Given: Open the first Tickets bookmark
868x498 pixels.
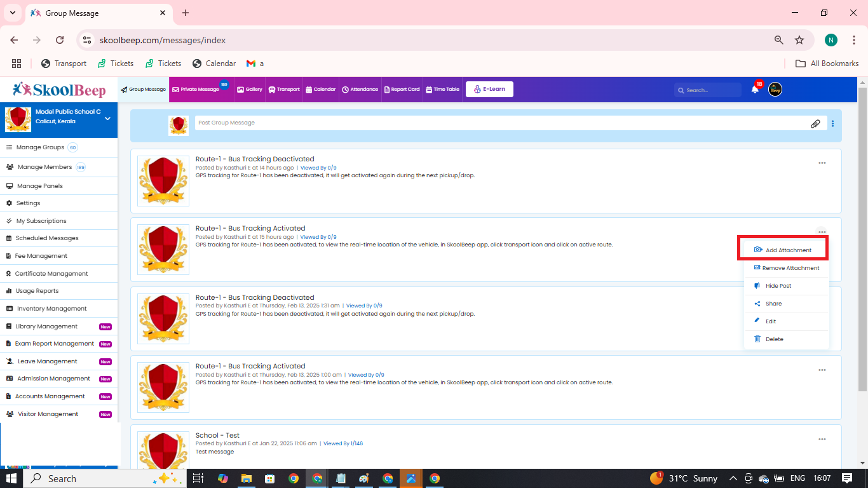Looking at the screenshot, I should pos(115,64).
